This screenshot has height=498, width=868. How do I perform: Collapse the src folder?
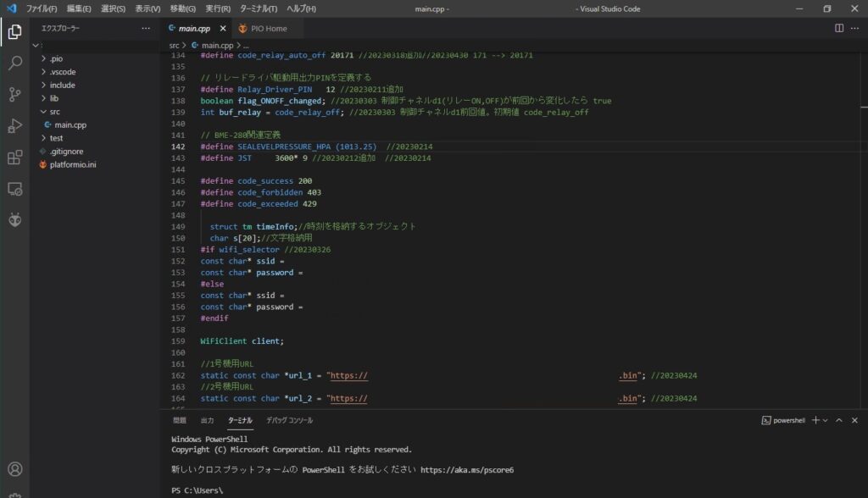click(x=54, y=111)
